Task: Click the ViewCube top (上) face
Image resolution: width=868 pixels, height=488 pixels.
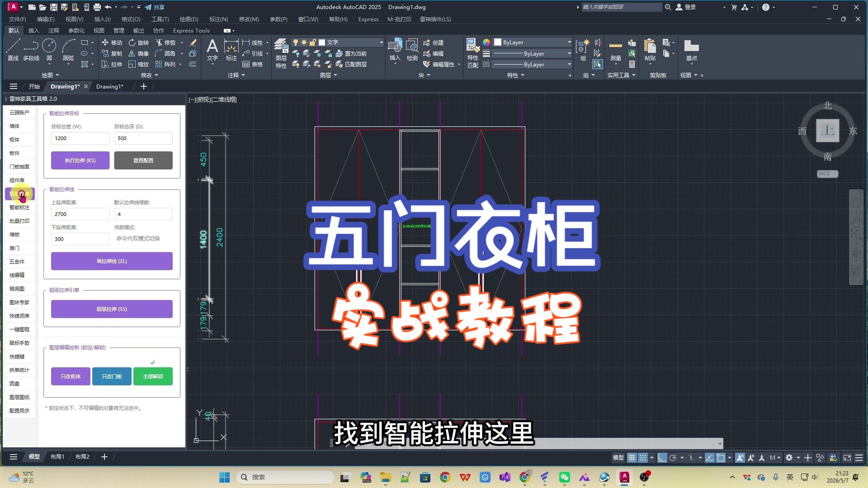Action: 827,131
